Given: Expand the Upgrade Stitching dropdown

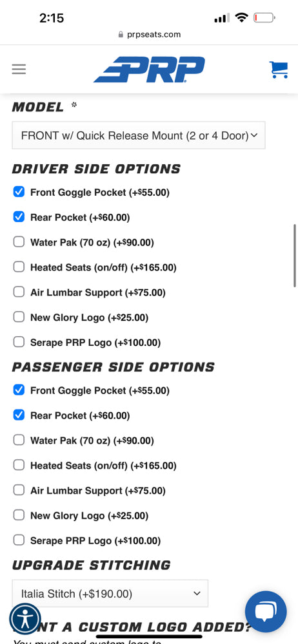Looking at the screenshot, I should pos(110,594).
